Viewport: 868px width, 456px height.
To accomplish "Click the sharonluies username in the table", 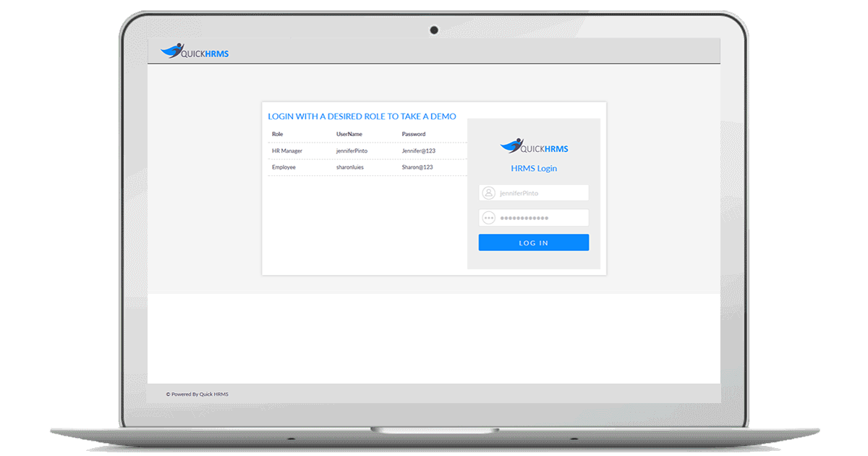I will [x=350, y=167].
